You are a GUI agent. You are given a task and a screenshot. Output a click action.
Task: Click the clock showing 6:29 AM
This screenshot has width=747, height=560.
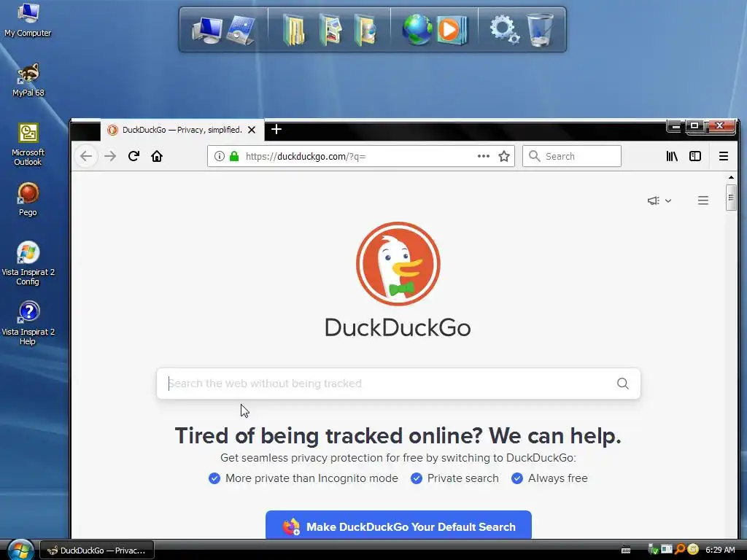point(720,550)
